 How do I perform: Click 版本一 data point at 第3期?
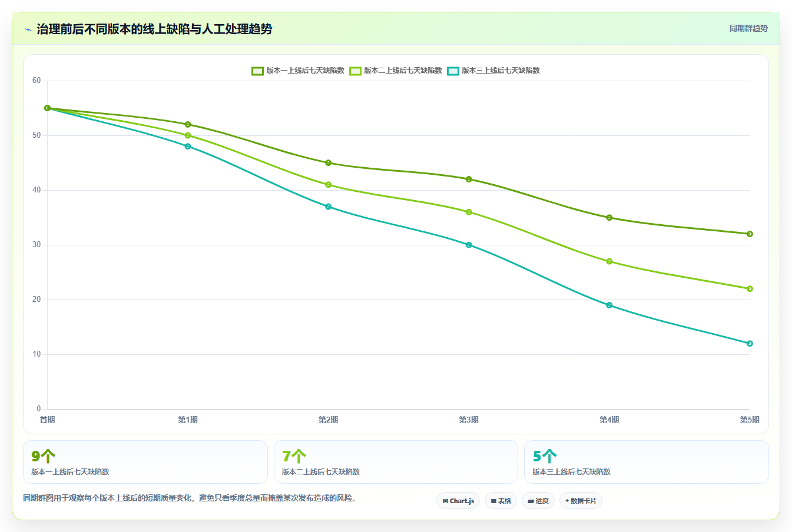click(x=469, y=179)
